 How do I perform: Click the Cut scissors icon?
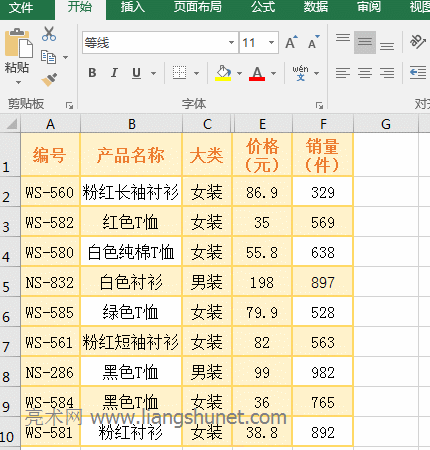click(49, 34)
